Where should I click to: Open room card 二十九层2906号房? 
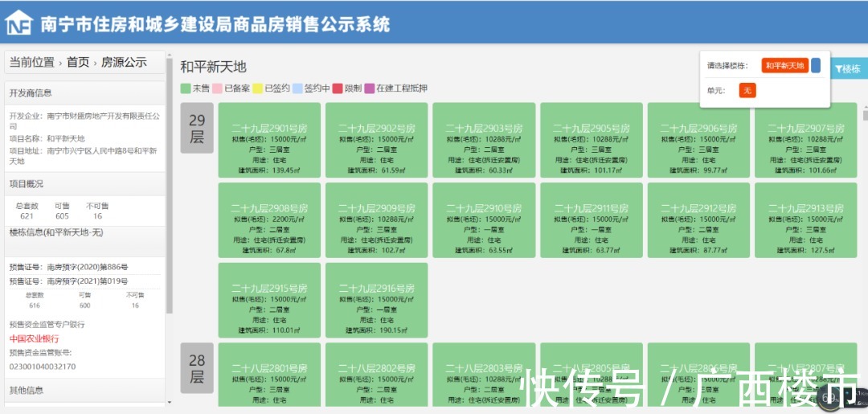(x=698, y=140)
